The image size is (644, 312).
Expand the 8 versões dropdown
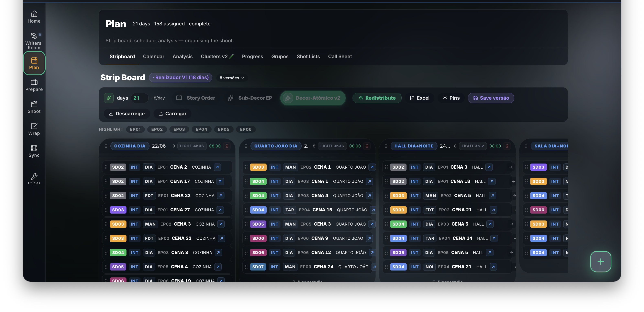232,78
